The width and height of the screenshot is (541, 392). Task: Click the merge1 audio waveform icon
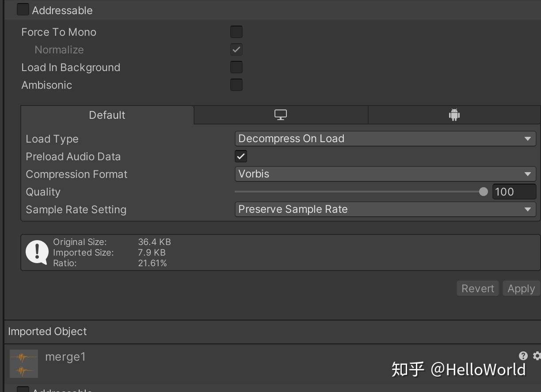point(23,363)
